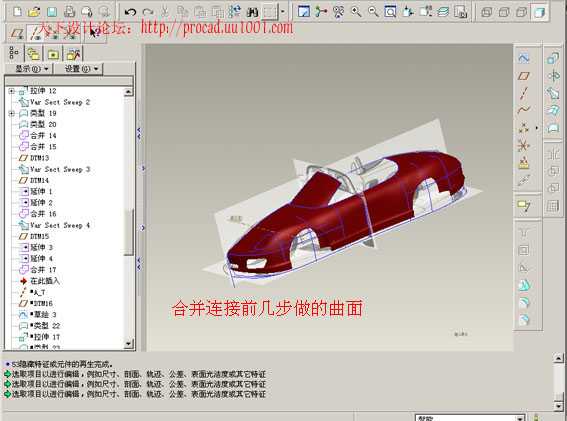Viewport: 567px width, 421px height.
Task: Click the Save diskette icon
Action: click(x=52, y=12)
